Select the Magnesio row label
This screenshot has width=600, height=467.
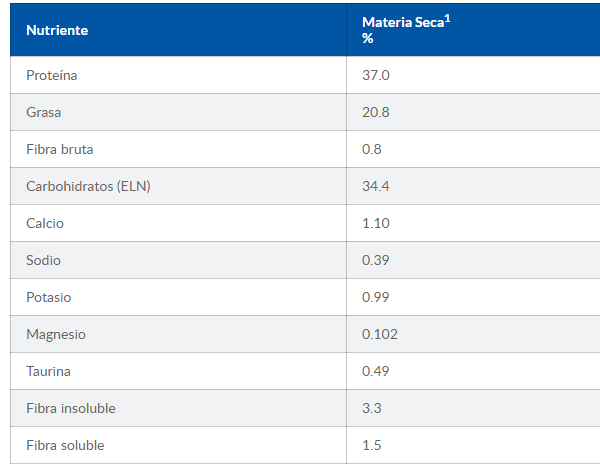pyautogui.click(x=56, y=334)
